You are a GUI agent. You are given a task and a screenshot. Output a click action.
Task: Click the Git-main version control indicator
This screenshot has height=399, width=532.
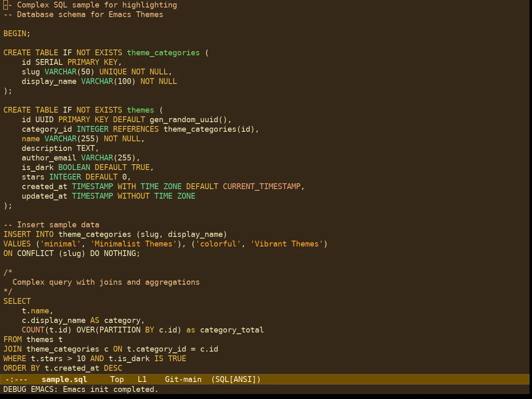pos(183,379)
